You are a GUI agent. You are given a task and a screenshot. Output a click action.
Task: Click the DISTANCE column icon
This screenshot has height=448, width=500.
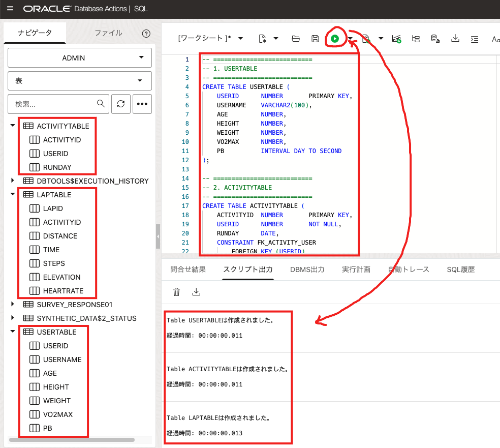point(35,236)
